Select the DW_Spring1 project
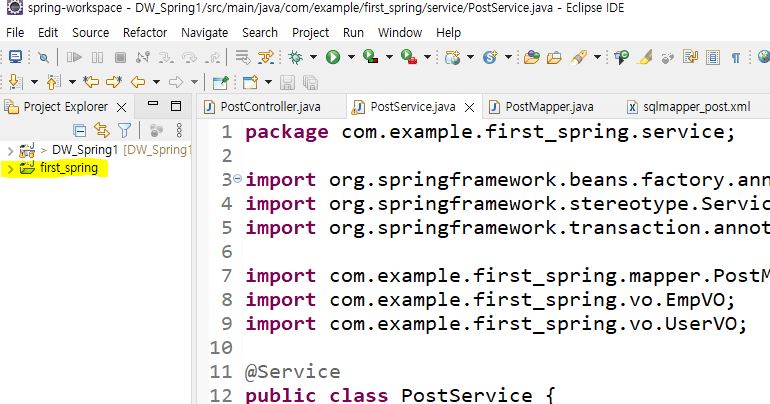The height and width of the screenshot is (404, 770). [85, 150]
